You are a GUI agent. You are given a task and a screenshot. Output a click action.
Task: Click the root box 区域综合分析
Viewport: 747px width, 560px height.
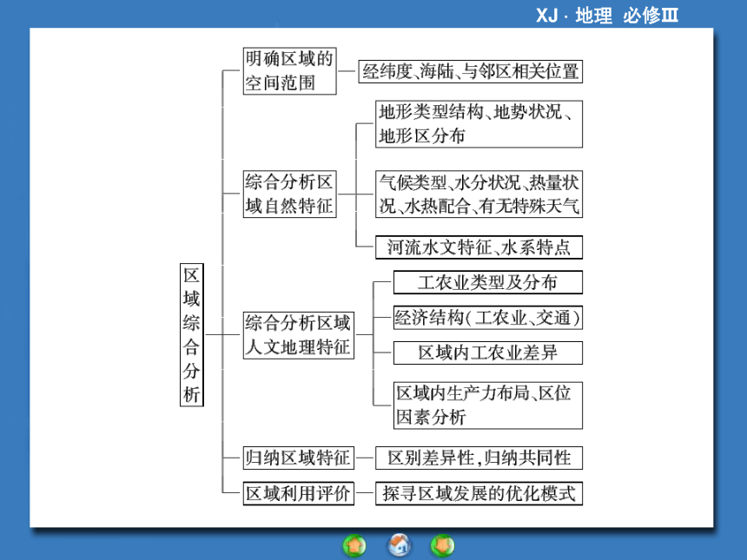(192, 335)
